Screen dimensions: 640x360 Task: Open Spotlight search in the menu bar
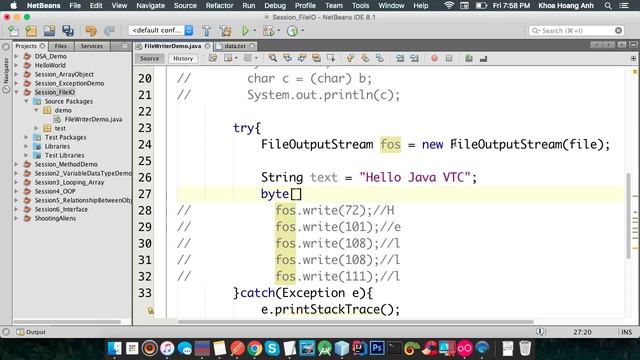(x=608, y=6)
